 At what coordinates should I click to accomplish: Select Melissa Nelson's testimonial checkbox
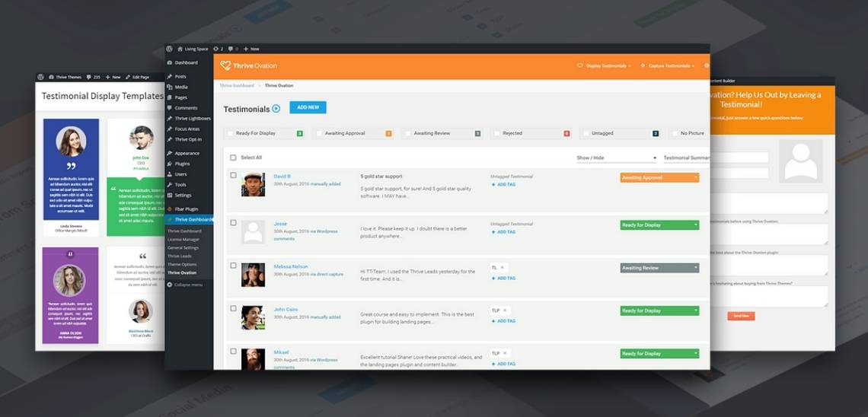(233, 266)
